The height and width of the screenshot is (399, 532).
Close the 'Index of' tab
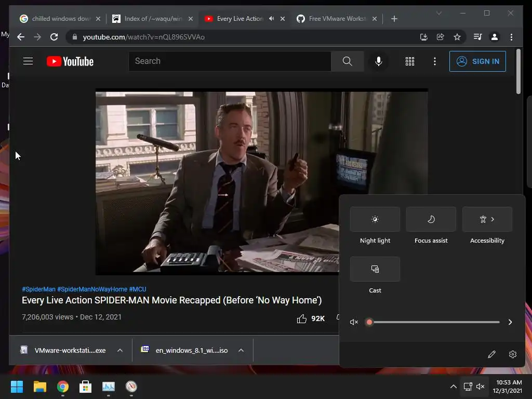point(191,19)
